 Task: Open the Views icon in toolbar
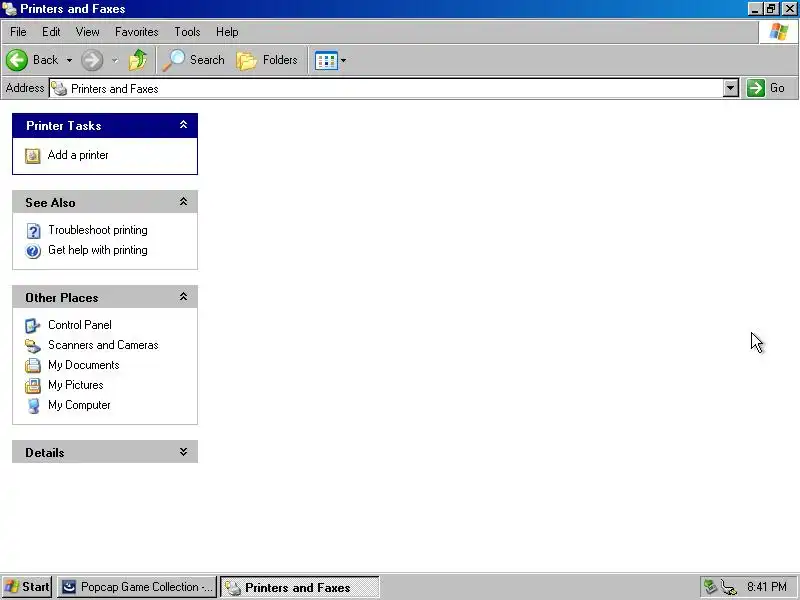coord(326,60)
